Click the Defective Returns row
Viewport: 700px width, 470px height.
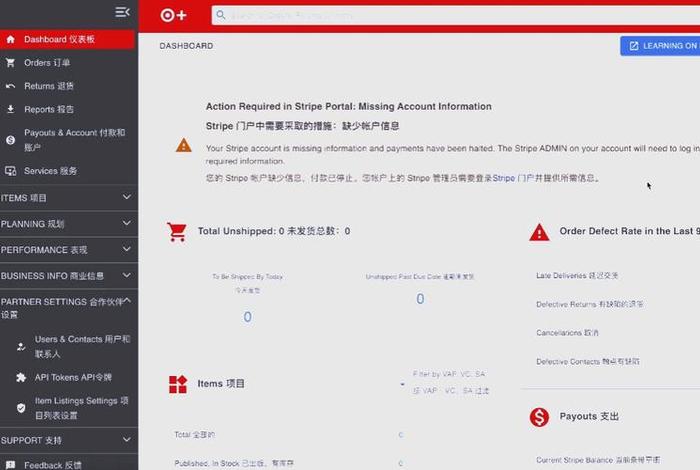tap(590, 304)
